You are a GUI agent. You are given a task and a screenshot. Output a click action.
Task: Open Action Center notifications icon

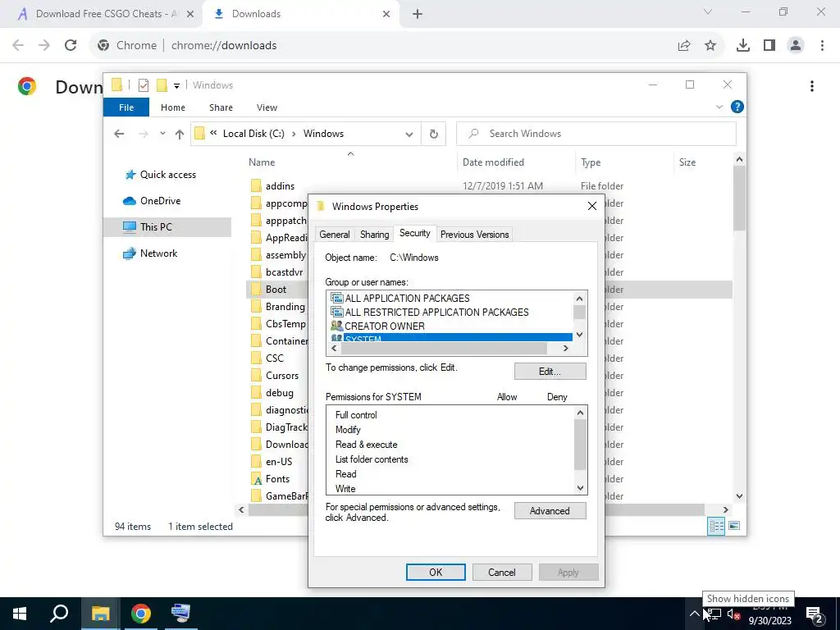[815, 615]
